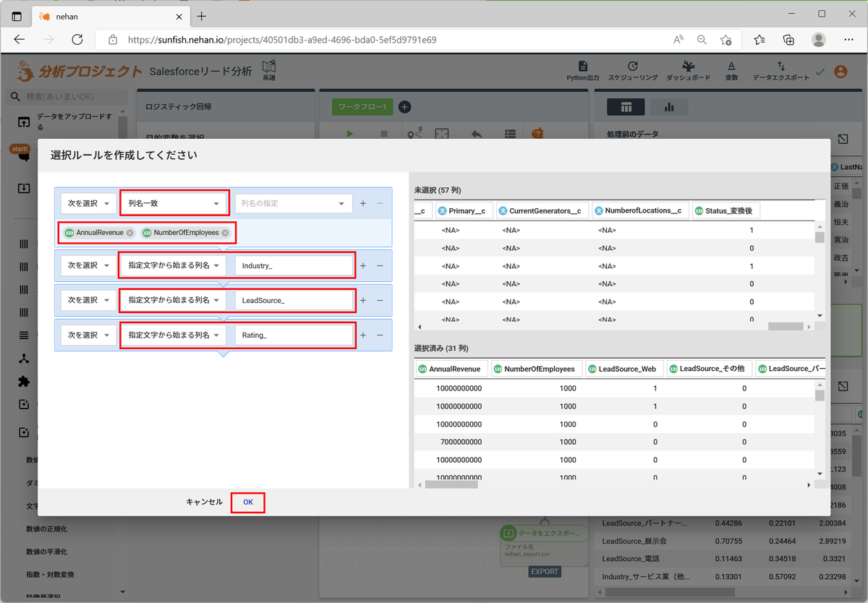
Task: Click the キャンセル button
Action: pyautogui.click(x=204, y=502)
